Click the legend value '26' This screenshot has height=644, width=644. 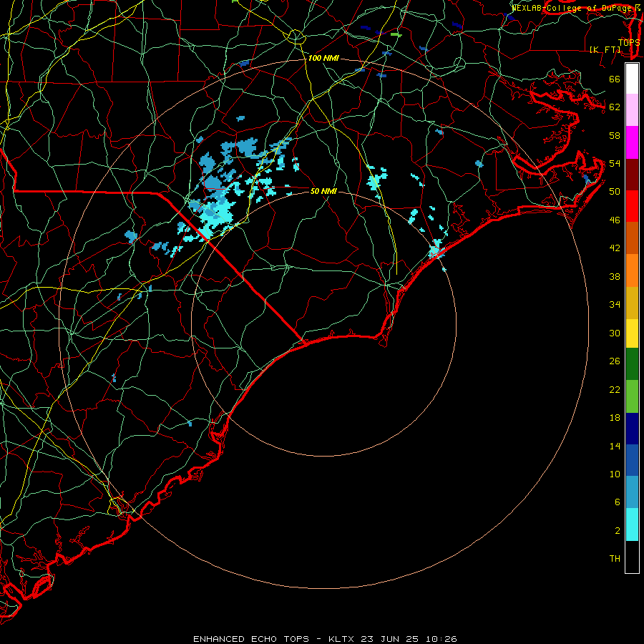point(615,361)
